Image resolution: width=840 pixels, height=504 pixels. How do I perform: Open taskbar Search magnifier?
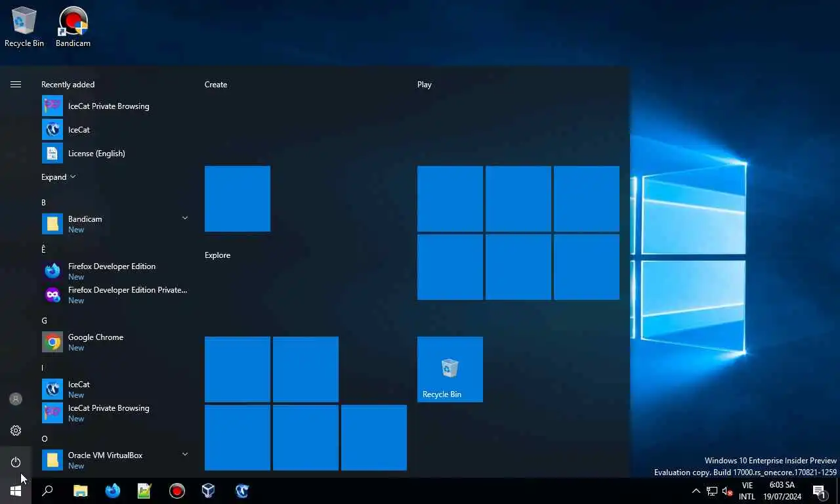click(x=47, y=491)
